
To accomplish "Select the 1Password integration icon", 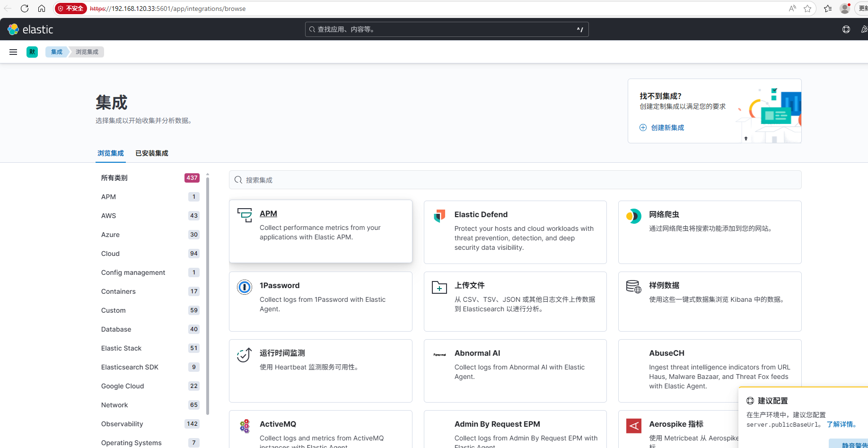I will click(244, 287).
